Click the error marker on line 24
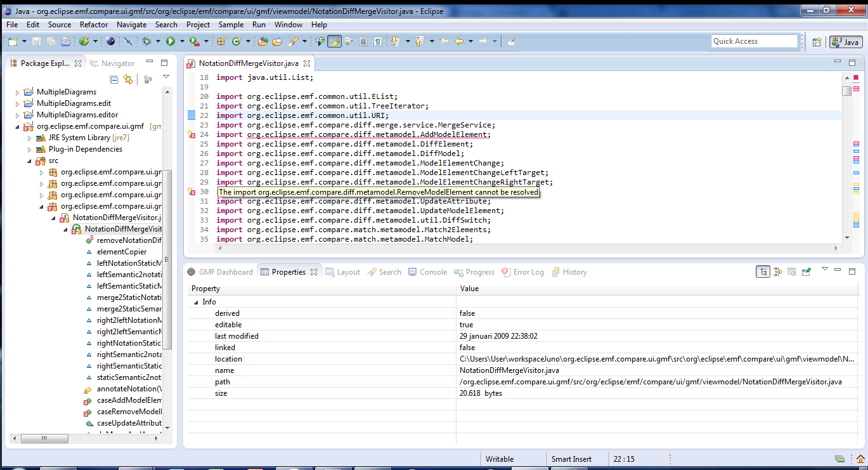 point(191,134)
